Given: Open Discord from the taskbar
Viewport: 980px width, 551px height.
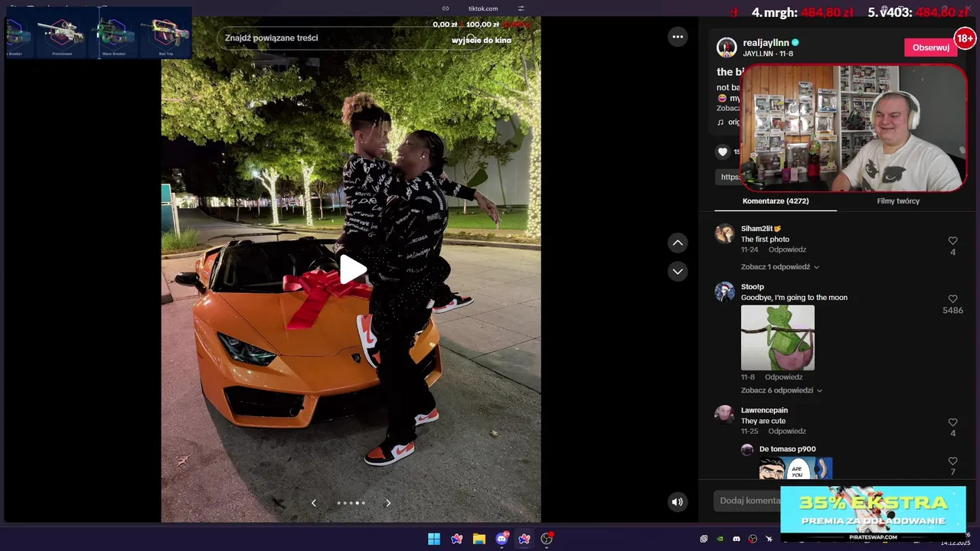Looking at the screenshot, I should click(501, 539).
